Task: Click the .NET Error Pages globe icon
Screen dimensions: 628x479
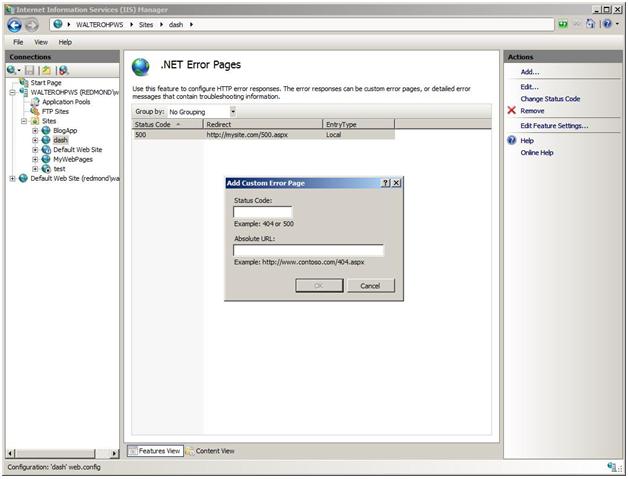Action: pyautogui.click(x=141, y=67)
